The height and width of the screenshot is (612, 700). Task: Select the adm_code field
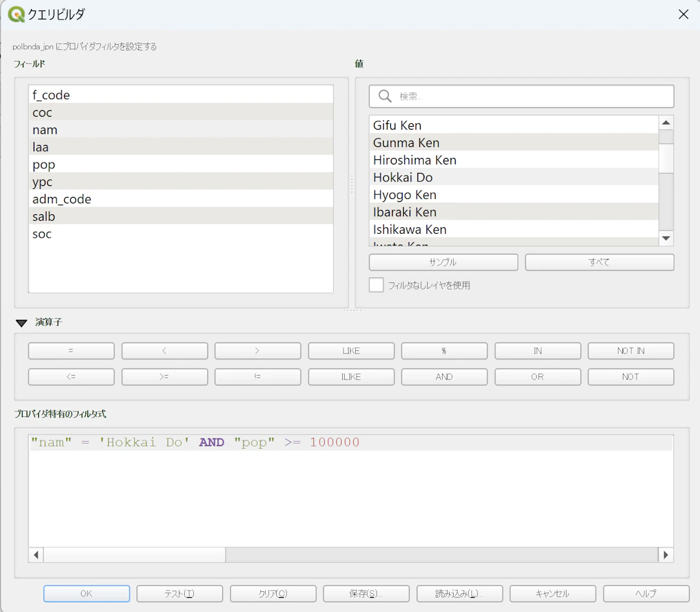[181, 199]
